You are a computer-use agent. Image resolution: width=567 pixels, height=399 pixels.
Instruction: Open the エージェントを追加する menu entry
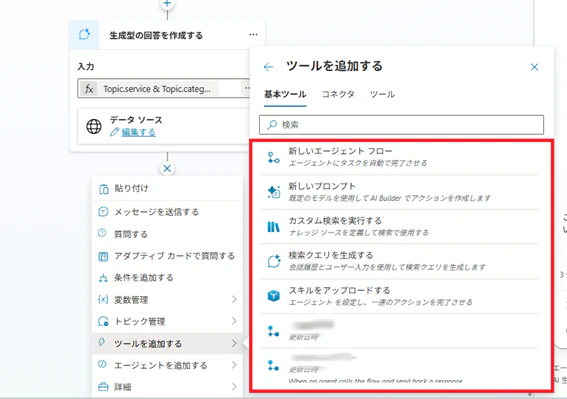pyautogui.click(x=167, y=365)
